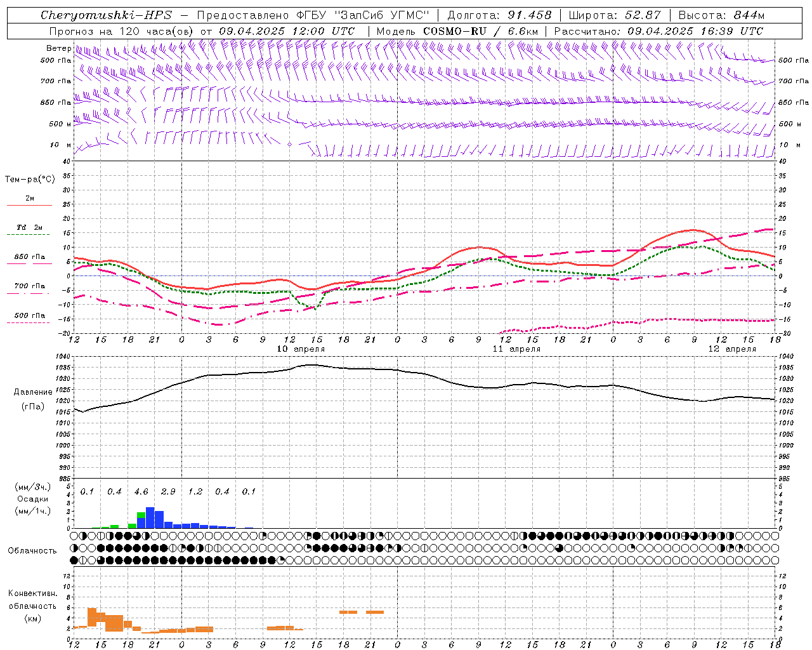Image resolution: width=812 pixels, height=650 pixels.
Task: Click the Тем-ра(°C) temperature panel label
Action: 30,180
